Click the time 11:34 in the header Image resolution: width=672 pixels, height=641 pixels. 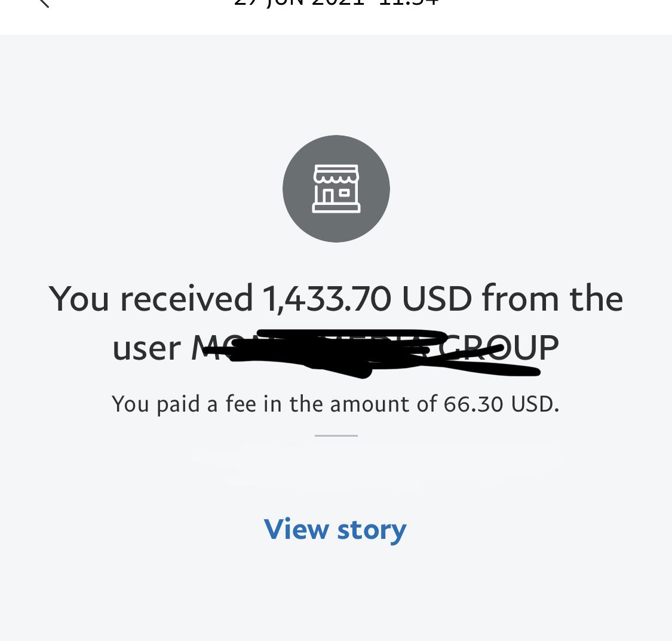click(412, 3)
